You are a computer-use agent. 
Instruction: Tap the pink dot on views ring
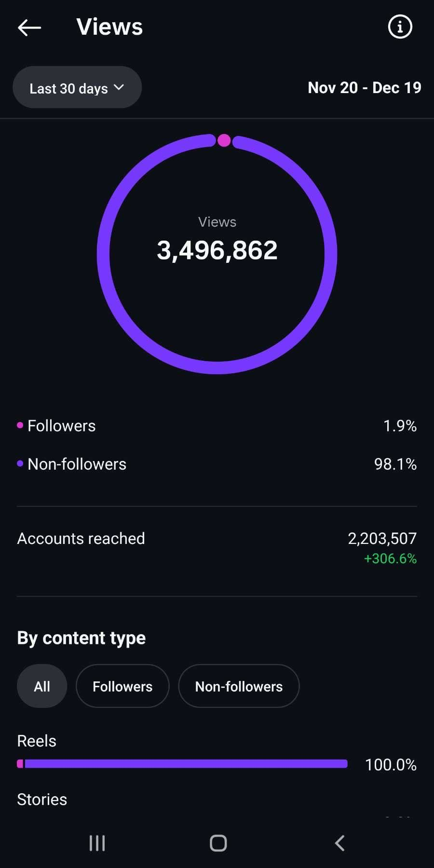pos(224,140)
